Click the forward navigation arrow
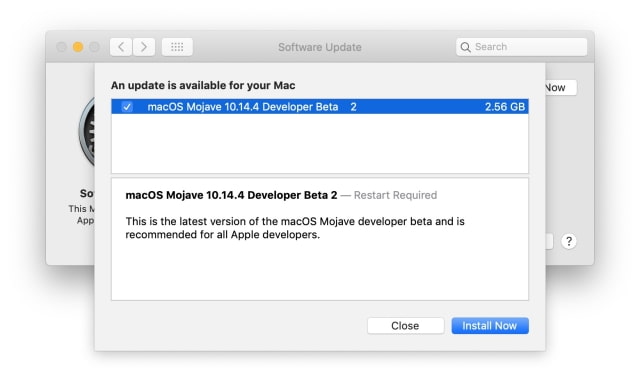 [x=144, y=47]
